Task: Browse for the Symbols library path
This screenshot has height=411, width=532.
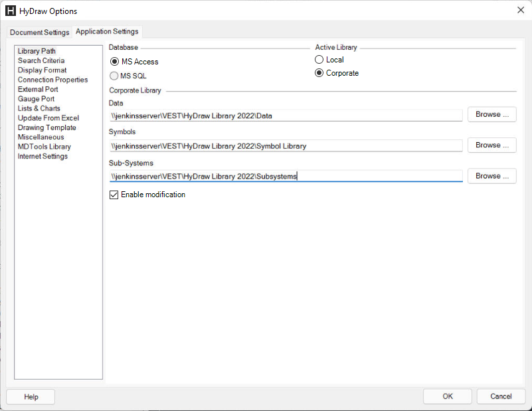Action: (x=491, y=145)
